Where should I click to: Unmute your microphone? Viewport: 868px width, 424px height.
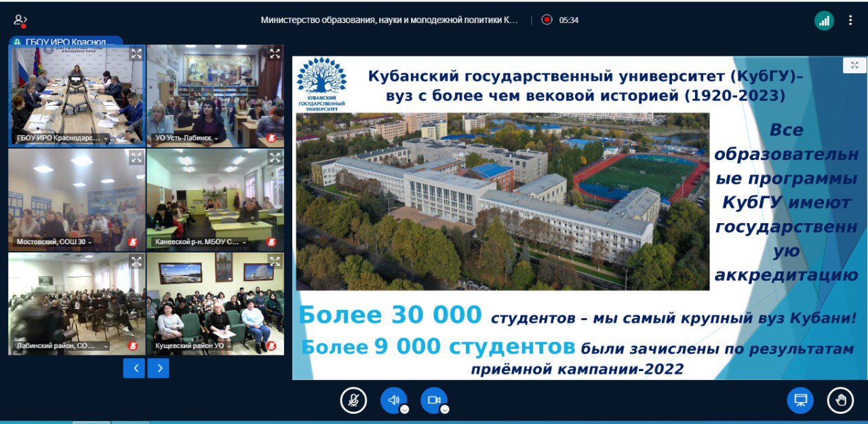point(353,400)
